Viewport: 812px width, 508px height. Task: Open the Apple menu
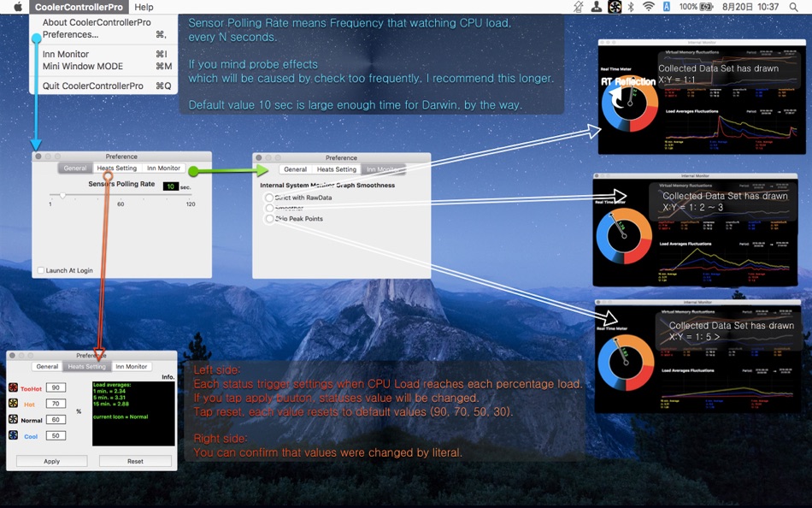18,7
